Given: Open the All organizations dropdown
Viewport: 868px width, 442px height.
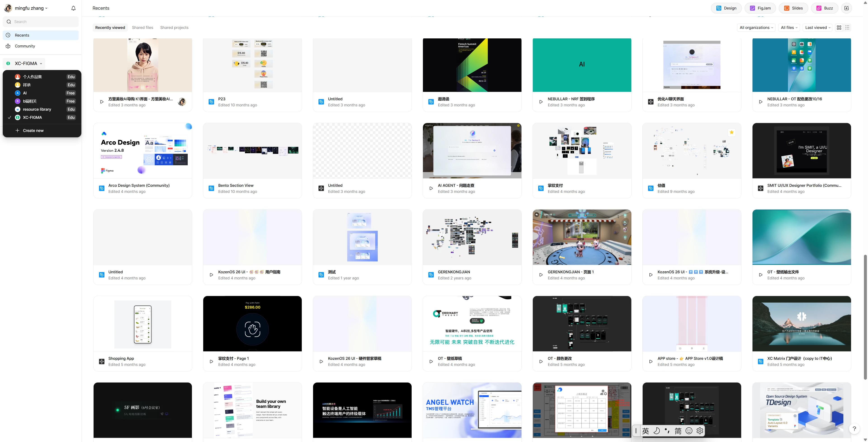Looking at the screenshot, I should click(756, 28).
